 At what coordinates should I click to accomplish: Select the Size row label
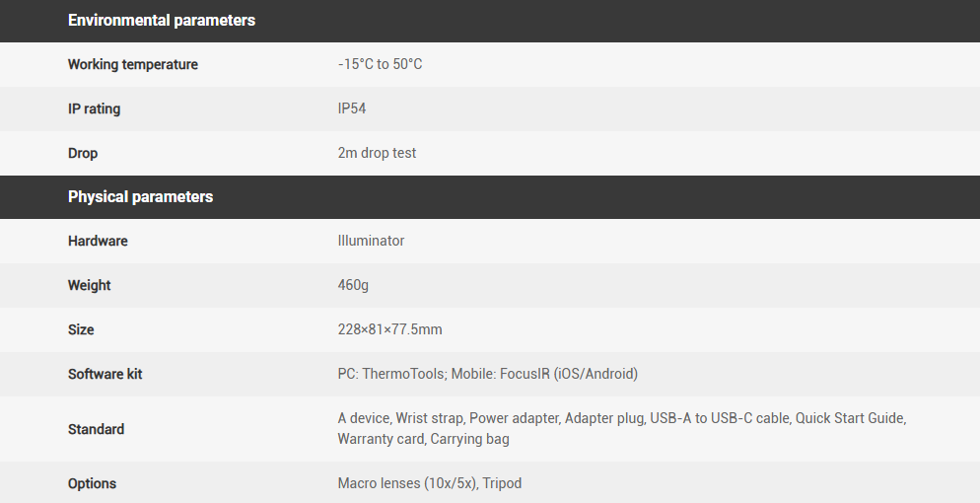81,330
